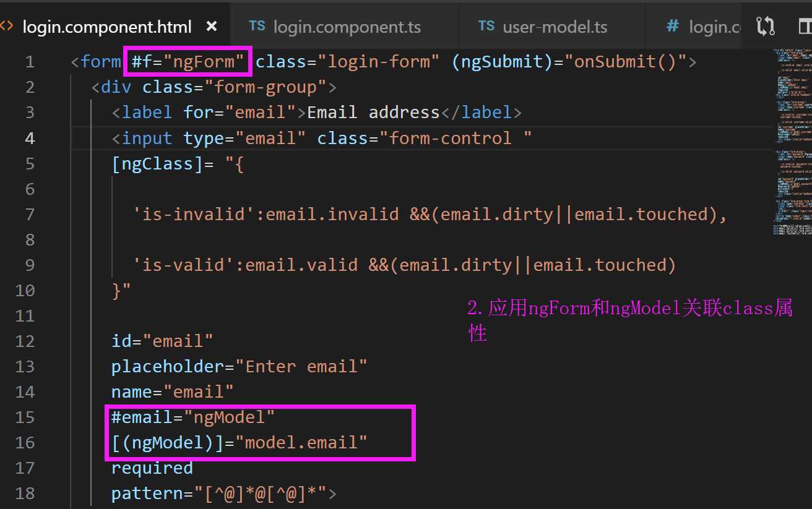Screen dimensions: 812x509
Task: Select the login.component.html tab
Action: pyautogui.click(x=107, y=27)
